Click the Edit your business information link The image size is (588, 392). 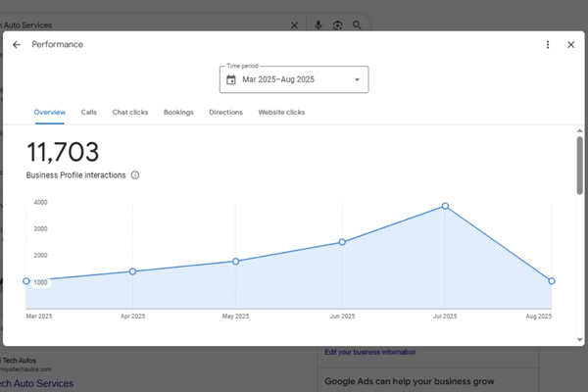click(x=369, y=352)
